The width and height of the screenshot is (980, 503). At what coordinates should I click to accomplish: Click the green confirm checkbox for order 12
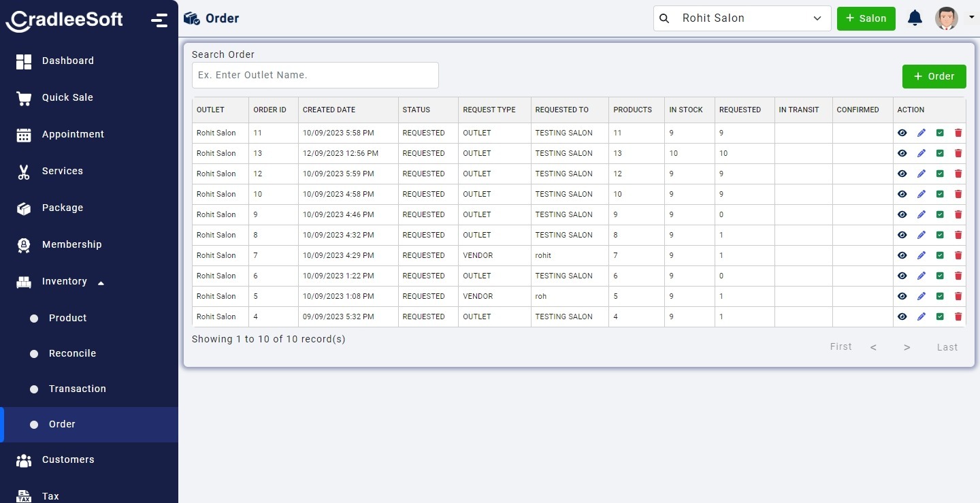940,174
